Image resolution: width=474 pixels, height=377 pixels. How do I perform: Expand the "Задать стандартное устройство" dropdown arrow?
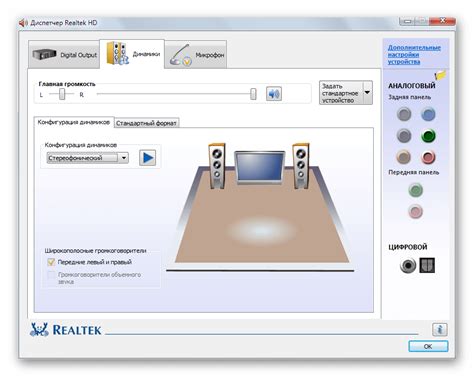tap(367, 93)
